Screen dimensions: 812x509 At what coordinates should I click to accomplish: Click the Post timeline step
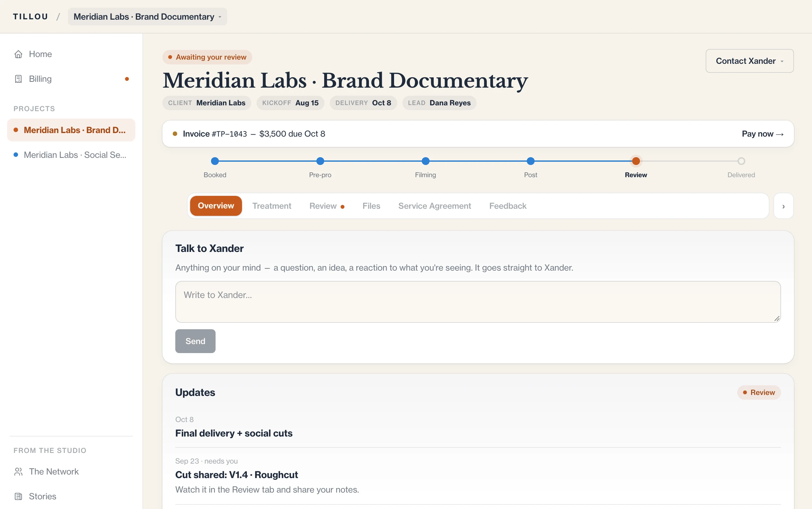[531, 167]
